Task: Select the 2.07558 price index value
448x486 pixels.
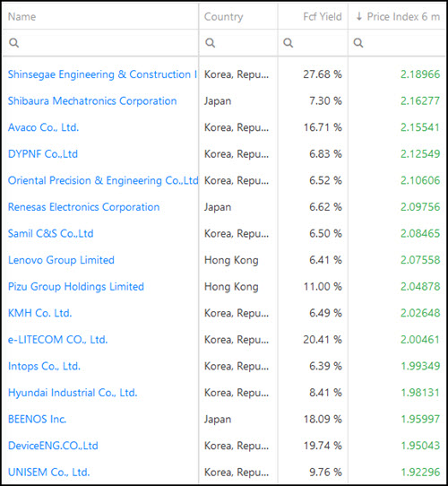Action: (x=420, y=260)
